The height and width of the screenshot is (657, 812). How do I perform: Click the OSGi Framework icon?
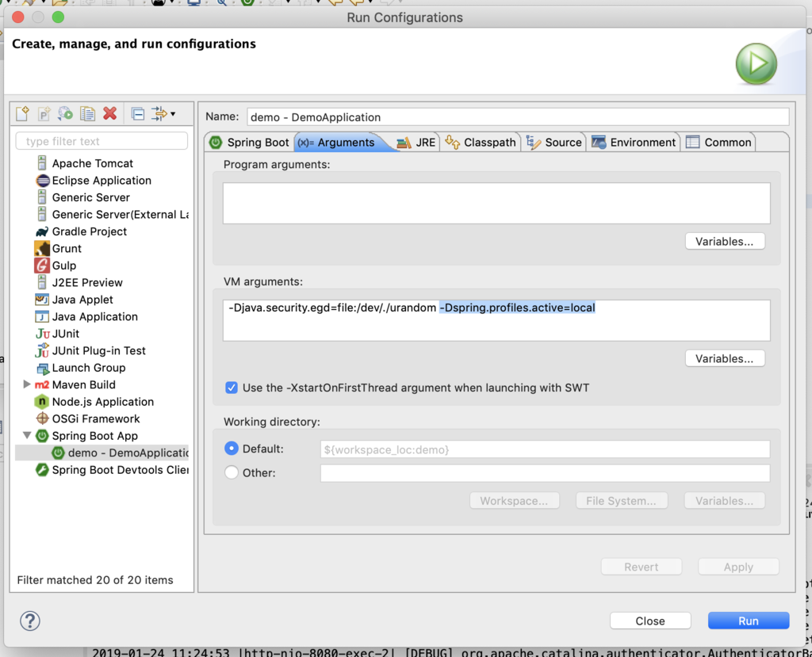pos(42,418)
